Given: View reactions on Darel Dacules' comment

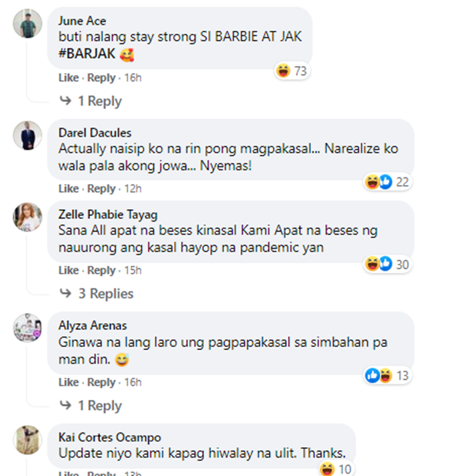Looking at the screenshot, I should click(388, 182).
